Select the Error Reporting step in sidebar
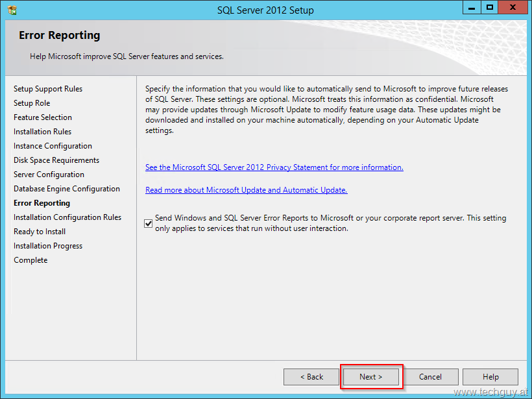 pos(42,203)
